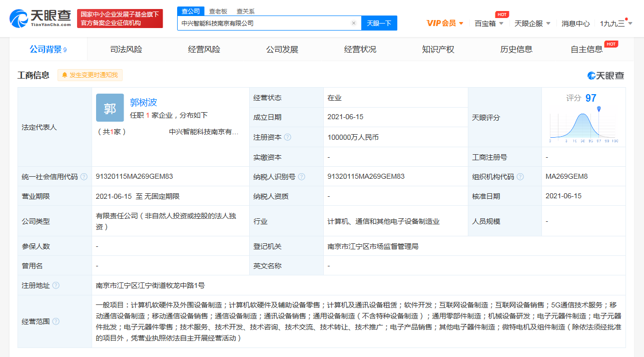Click the 郭 avatar of legal representative

click(x=110, y=108)
